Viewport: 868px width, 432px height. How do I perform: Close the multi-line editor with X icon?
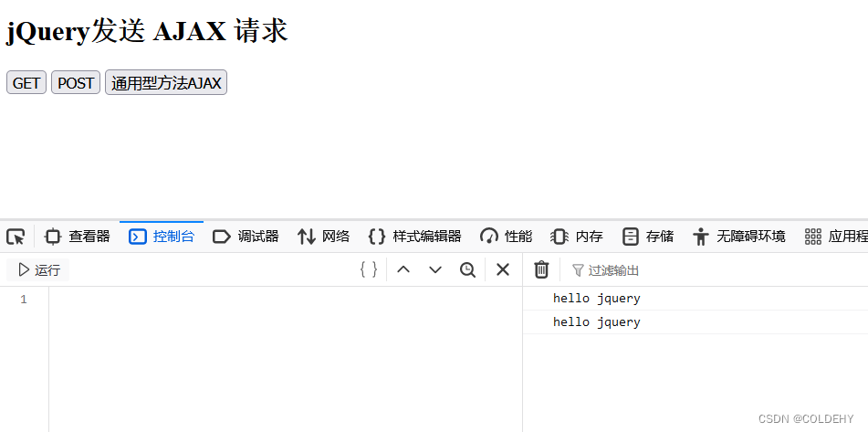(x=503, y=269)
